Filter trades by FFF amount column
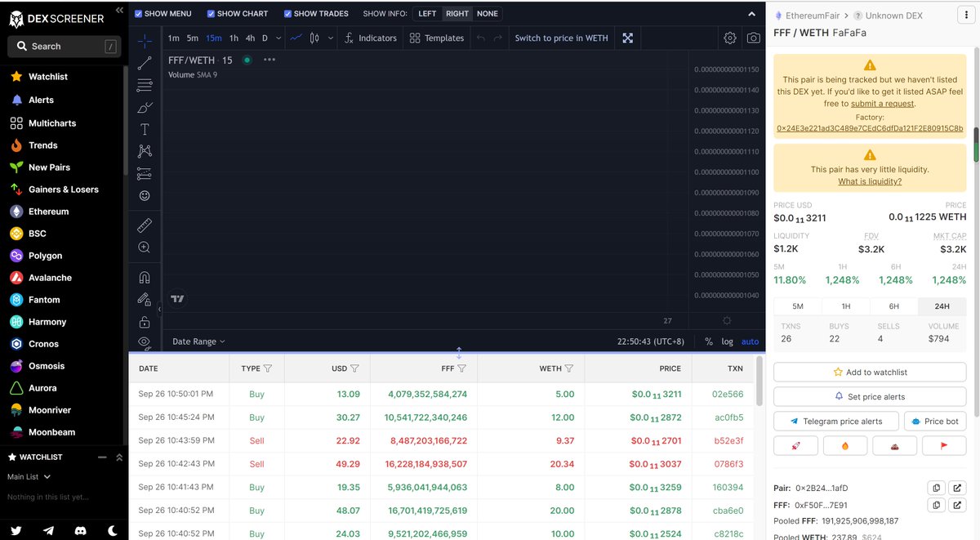Screen dimensions: 980x540 click(461, 368)
